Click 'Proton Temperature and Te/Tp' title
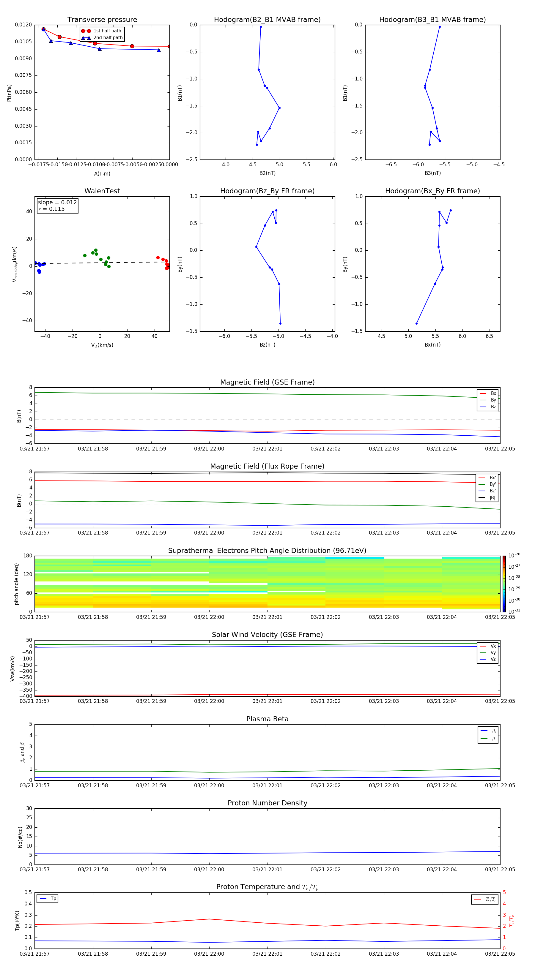Viewport: 535px width, 980px height. point(267,887)
